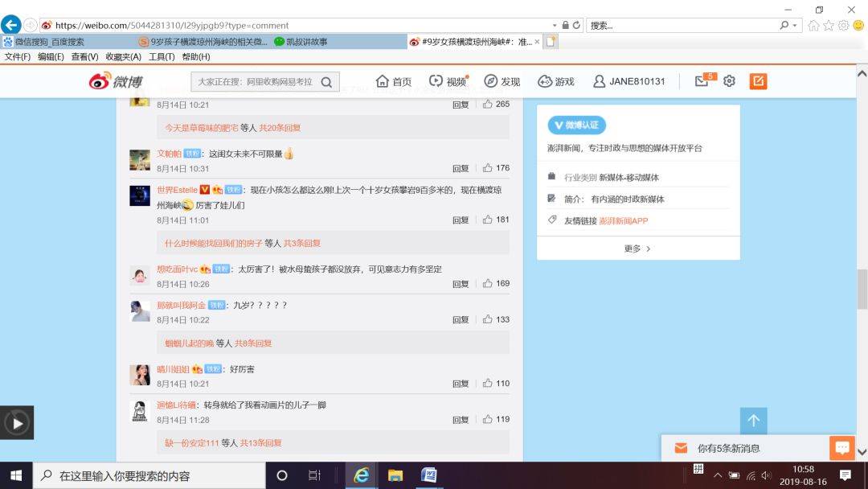Switch to the 微信搜狗_百度搜索 tab
The image size is (868, 489).
[x=68, y=42]
